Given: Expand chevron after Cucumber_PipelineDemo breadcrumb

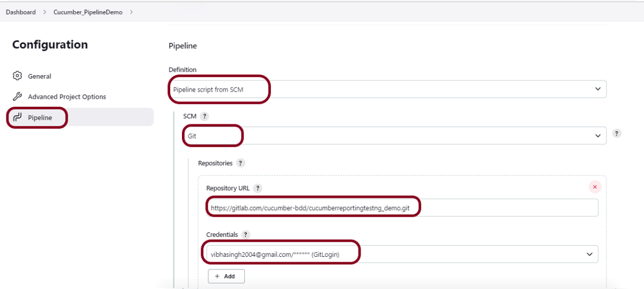Looking at the screenshot, I should click(131, 12).
